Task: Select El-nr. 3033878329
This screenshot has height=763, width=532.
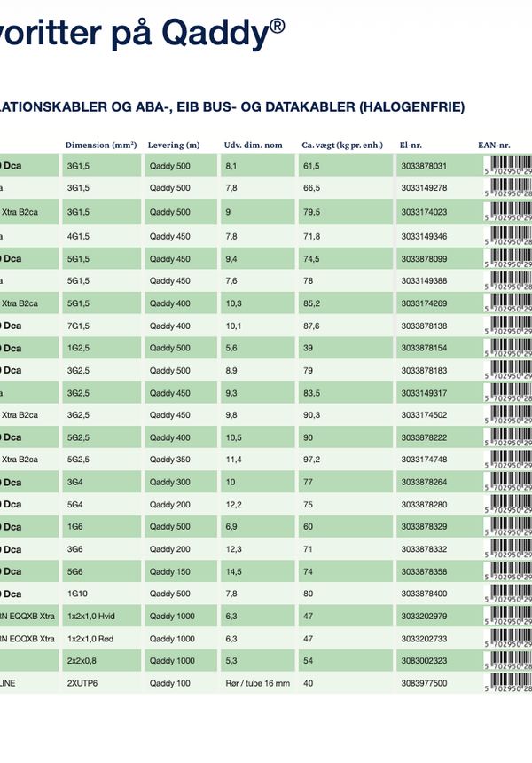Action: (424, 526)
